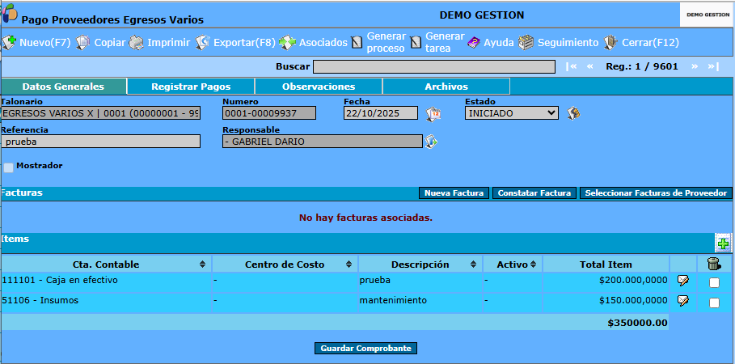Go to next record arrow
This screenshot has height=364, width=735.
[695, 67]
